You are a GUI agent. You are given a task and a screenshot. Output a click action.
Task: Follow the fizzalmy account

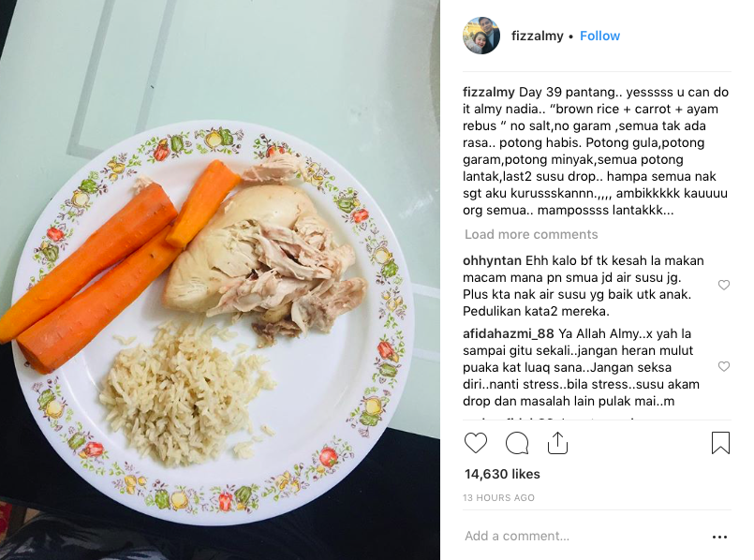[x=599, y=36]
